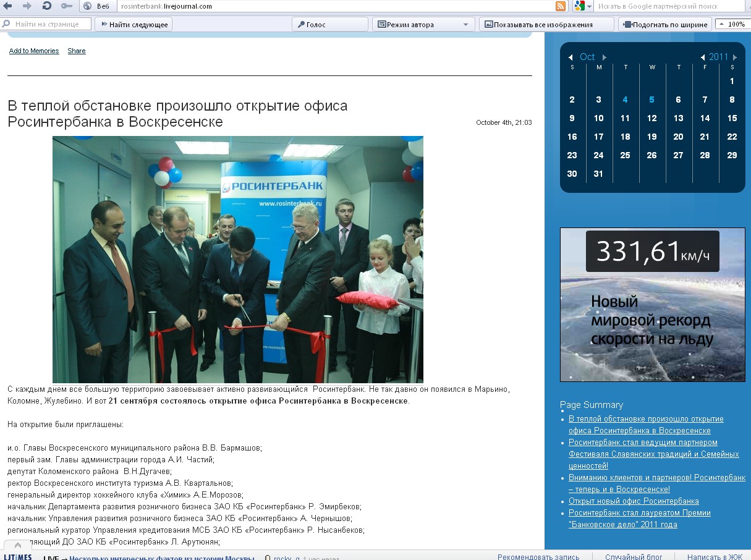751x560 pixels.
Task: Go to the previous year in calendar
Action: (703, 57)
